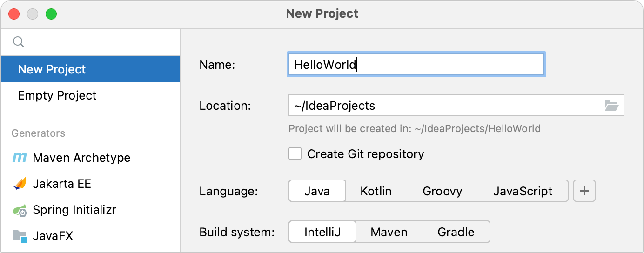644x253 pixels.
Task: Browse for location using folder icon
Action: click(611, 106)
